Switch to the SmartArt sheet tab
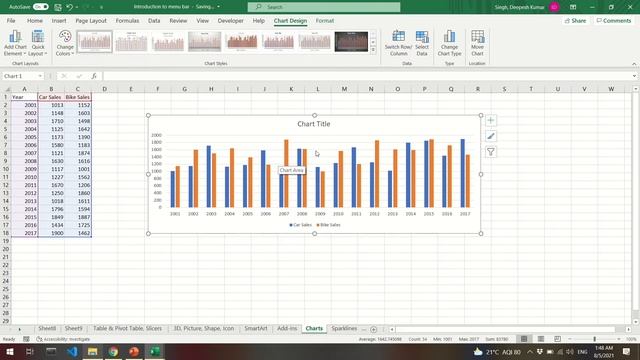The image size is (640, 360). [x=256, y=329]
